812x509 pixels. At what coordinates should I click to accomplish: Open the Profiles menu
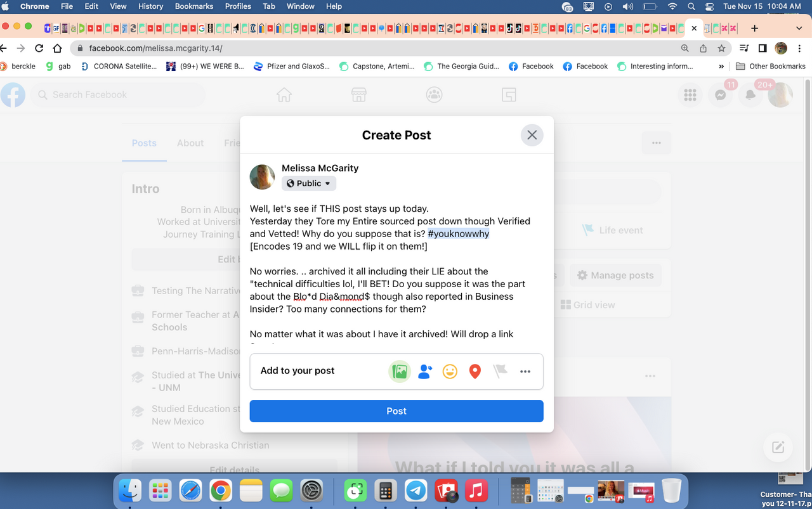pyautogui.click(x=238, y=6)
